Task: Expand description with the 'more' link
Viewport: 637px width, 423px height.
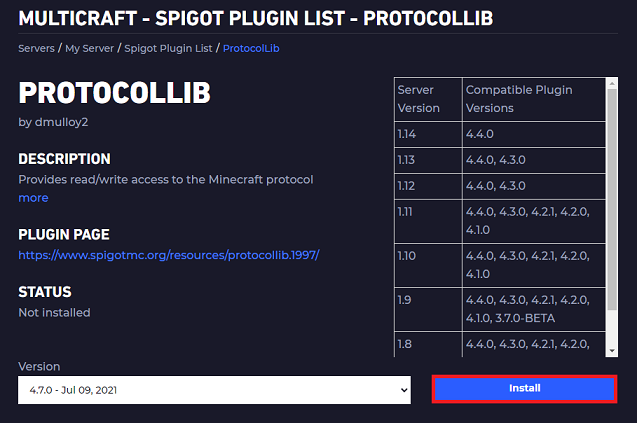Action: [x=33, y=198]
